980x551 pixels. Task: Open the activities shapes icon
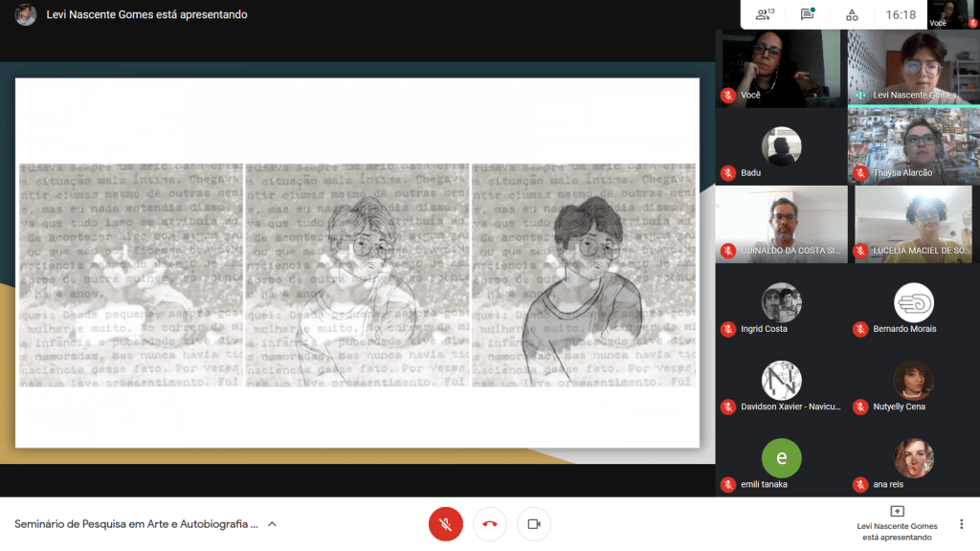click(851, 14)
